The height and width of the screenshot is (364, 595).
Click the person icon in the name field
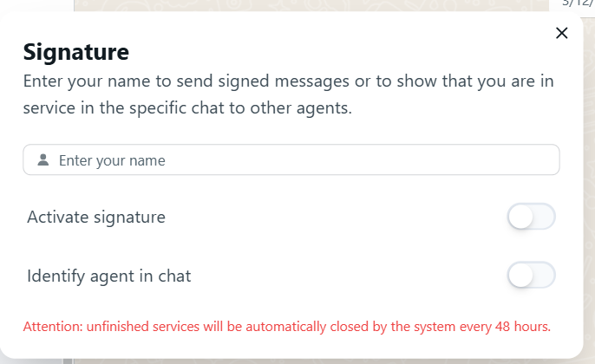click(43, 160)
